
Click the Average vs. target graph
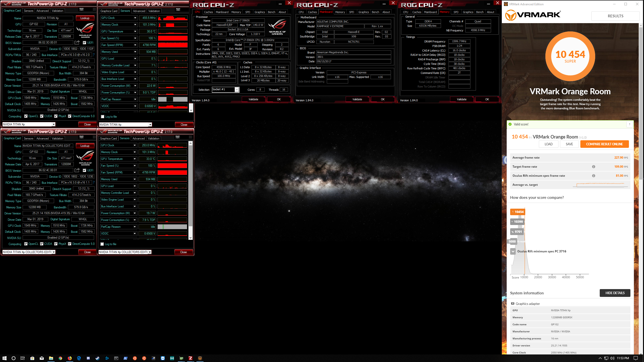pos(600,185)
